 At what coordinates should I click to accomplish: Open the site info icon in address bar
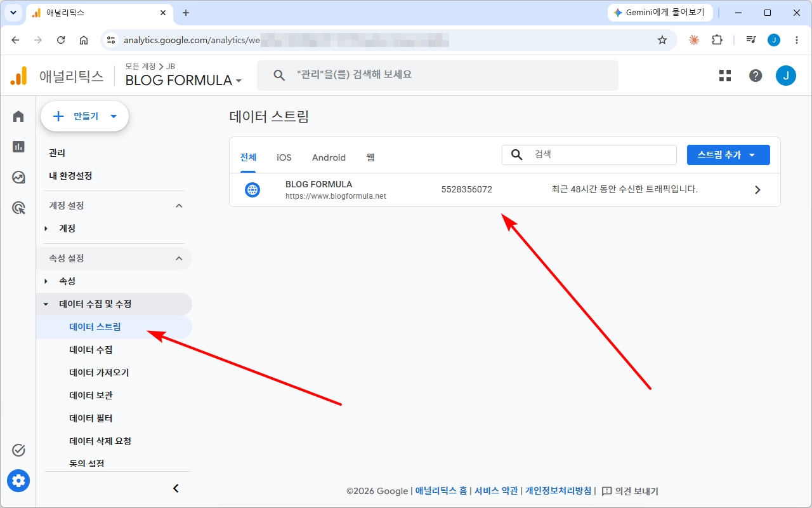[x=111, y=40]
